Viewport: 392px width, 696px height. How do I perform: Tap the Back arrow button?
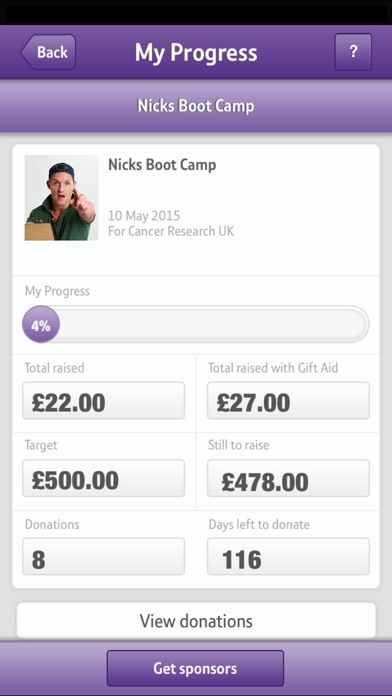pos(48,52)
